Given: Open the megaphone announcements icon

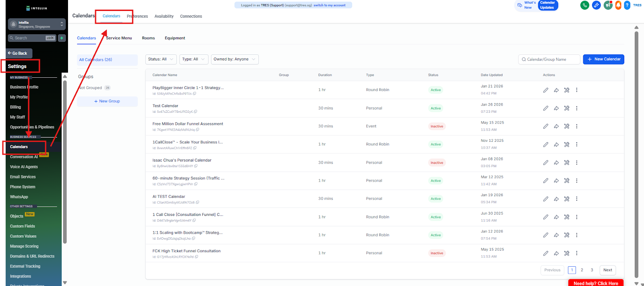Looking at the screenshot, I should (x=608, y=5).
